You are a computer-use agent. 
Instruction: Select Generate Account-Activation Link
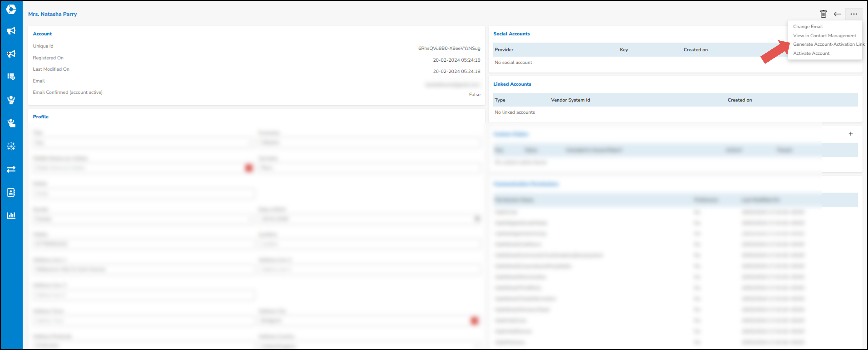click(x=829, y=44)
